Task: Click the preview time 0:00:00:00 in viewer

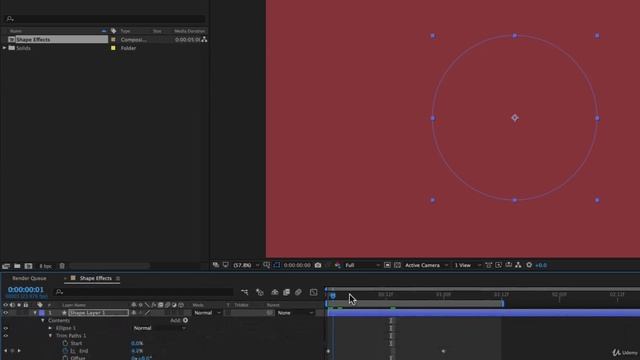Action: pyautogui.click(x=297, y=265)
